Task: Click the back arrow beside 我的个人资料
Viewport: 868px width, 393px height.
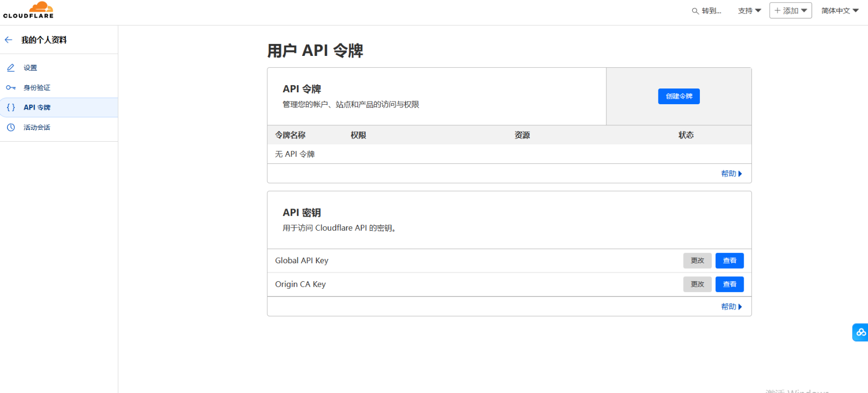Action: pyautogui.click(x=8, y=40)
